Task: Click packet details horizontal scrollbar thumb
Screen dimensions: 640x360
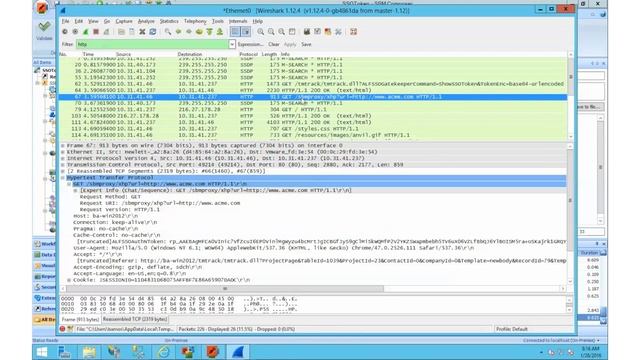Action: (225, 289)
